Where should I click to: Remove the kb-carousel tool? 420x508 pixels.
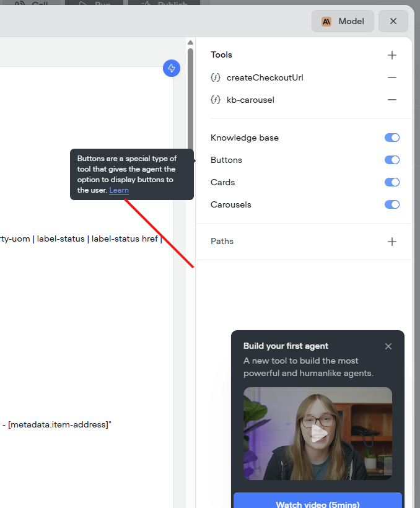[x=392, y=100]
